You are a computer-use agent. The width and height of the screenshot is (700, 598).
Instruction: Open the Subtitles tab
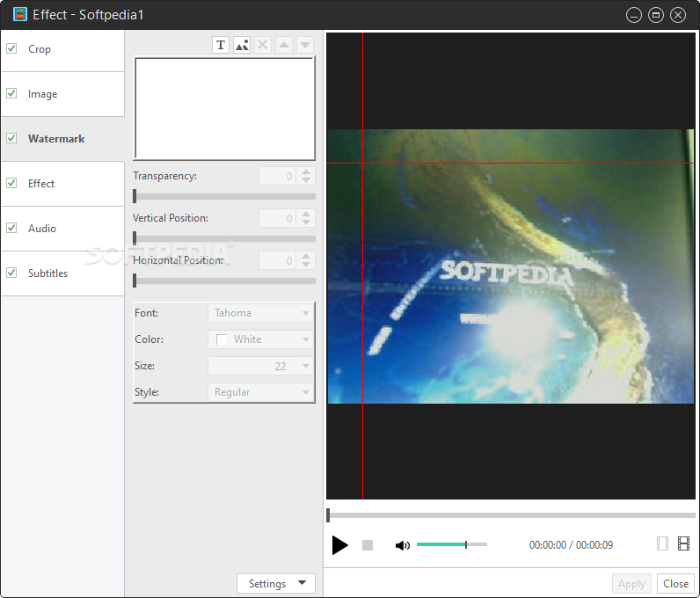pos(63,273)
